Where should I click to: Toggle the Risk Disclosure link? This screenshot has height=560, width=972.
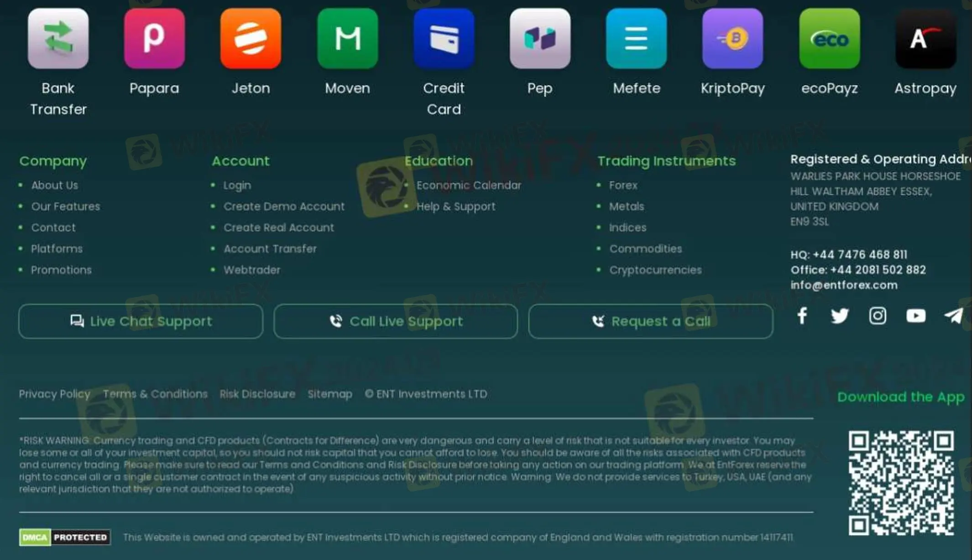[257, 394]
